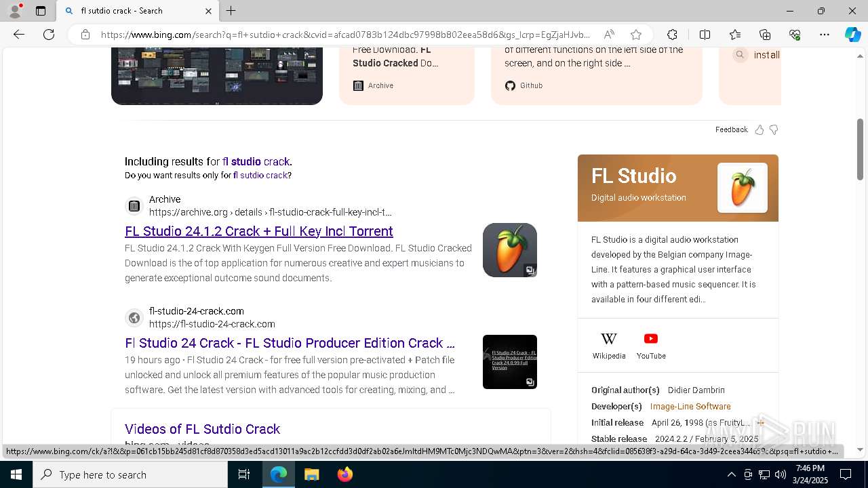The image size is (868, 488).
Task: Click the Archive site favicon
Action: tap(134, 205)
